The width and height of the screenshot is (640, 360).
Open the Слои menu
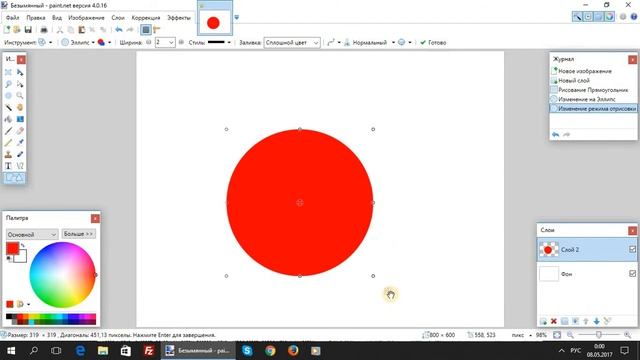coord(118,18)
